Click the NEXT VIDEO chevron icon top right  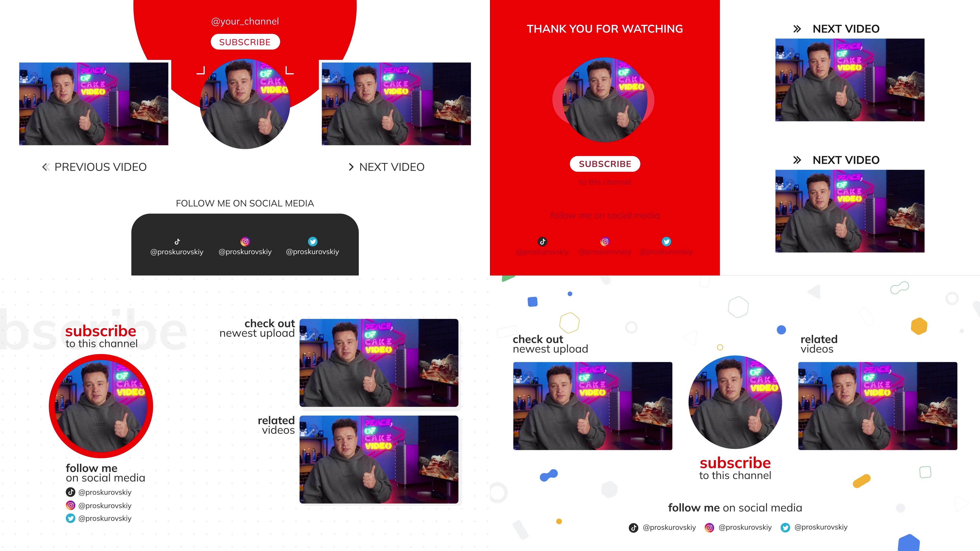point(797,28)
